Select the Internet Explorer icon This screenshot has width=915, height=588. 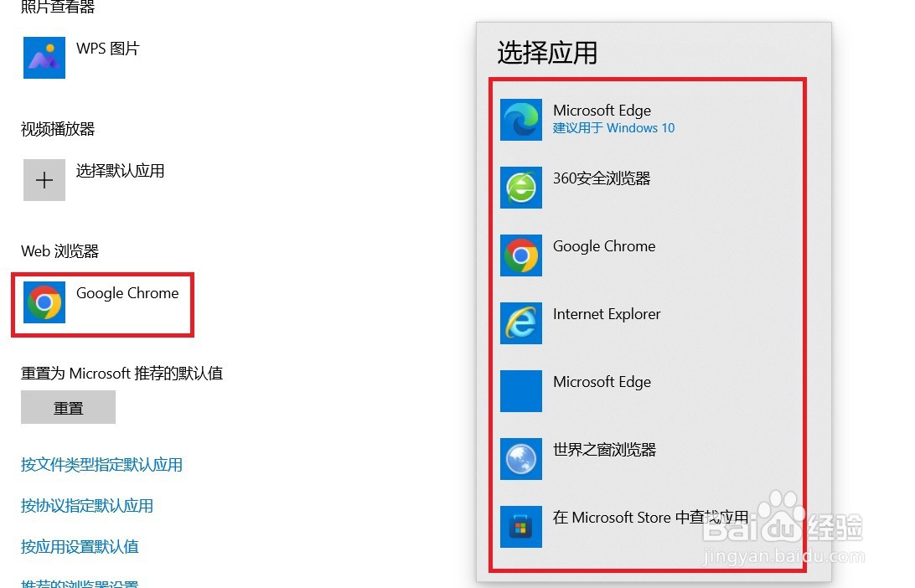[x=521, y=323]
